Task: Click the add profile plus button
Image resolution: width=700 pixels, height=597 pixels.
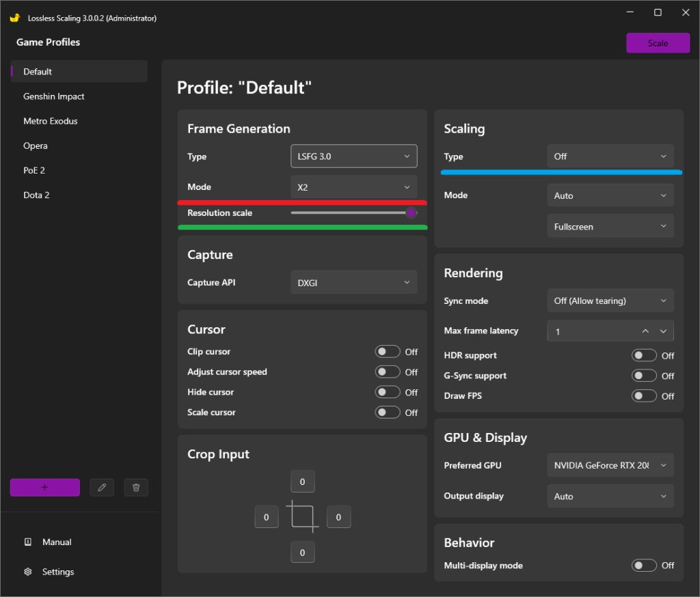Action: point(45,487)
